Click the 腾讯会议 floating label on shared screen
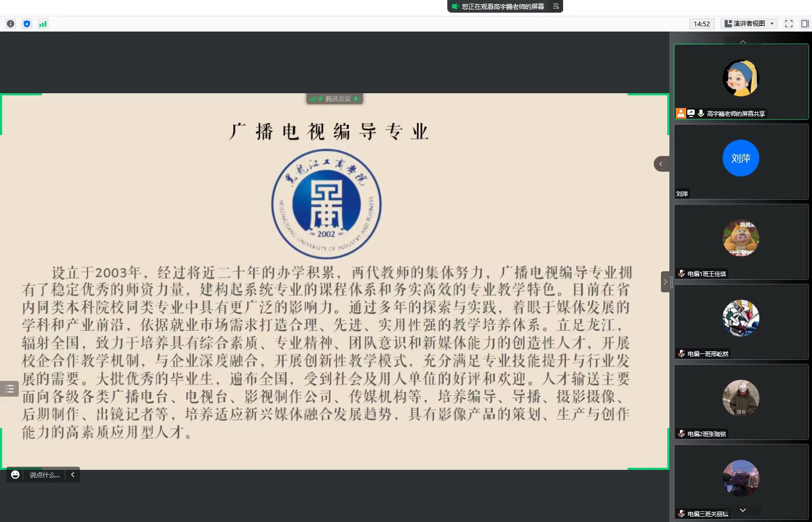 coord(335,99)
